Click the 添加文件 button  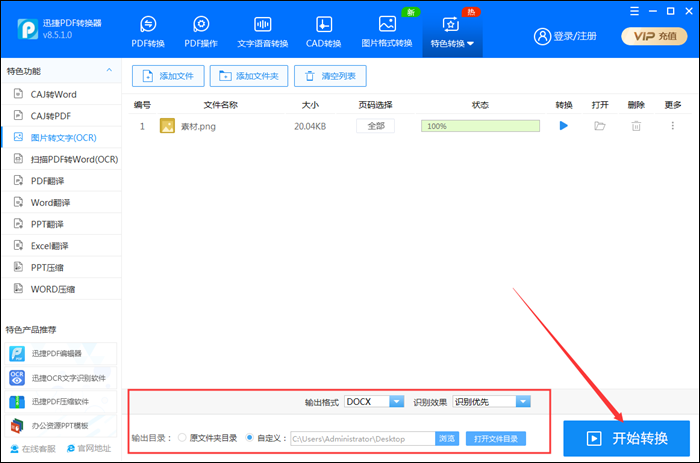[169, 76]
